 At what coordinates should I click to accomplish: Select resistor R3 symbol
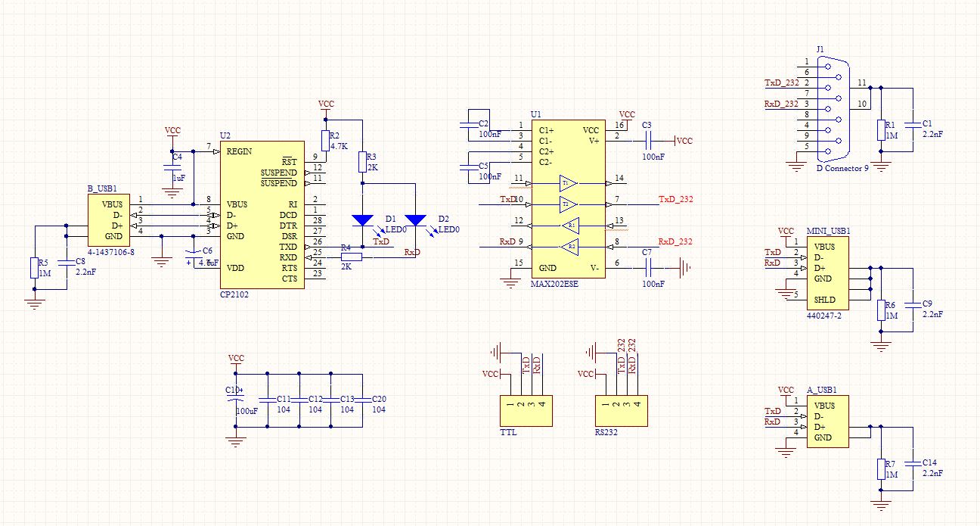tap(363, 160)
